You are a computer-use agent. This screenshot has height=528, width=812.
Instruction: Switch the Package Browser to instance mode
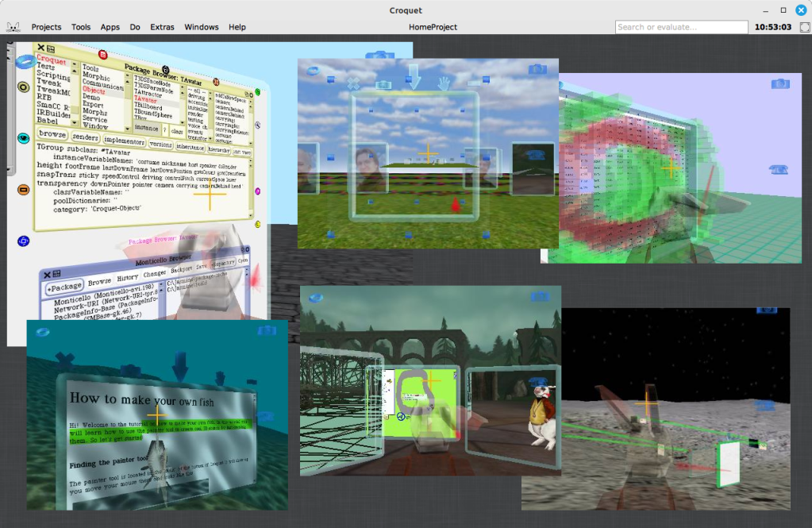[x=147, y=128]
